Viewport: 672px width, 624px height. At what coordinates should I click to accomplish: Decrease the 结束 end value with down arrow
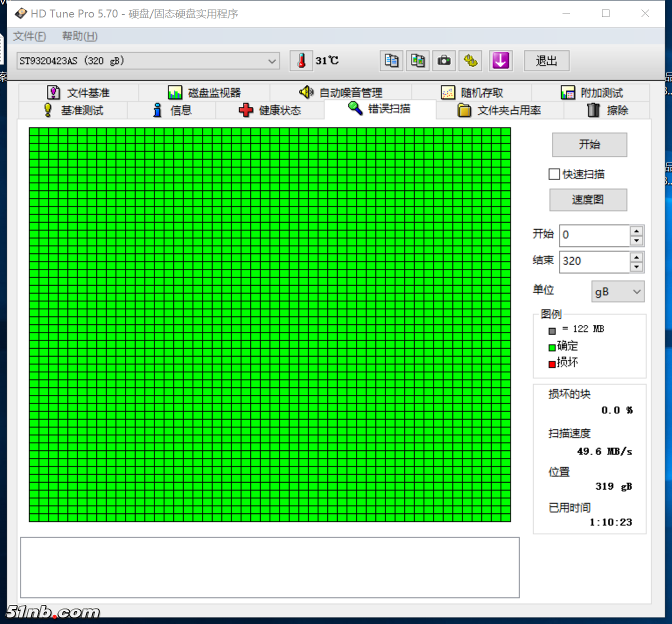click(636, 267)
